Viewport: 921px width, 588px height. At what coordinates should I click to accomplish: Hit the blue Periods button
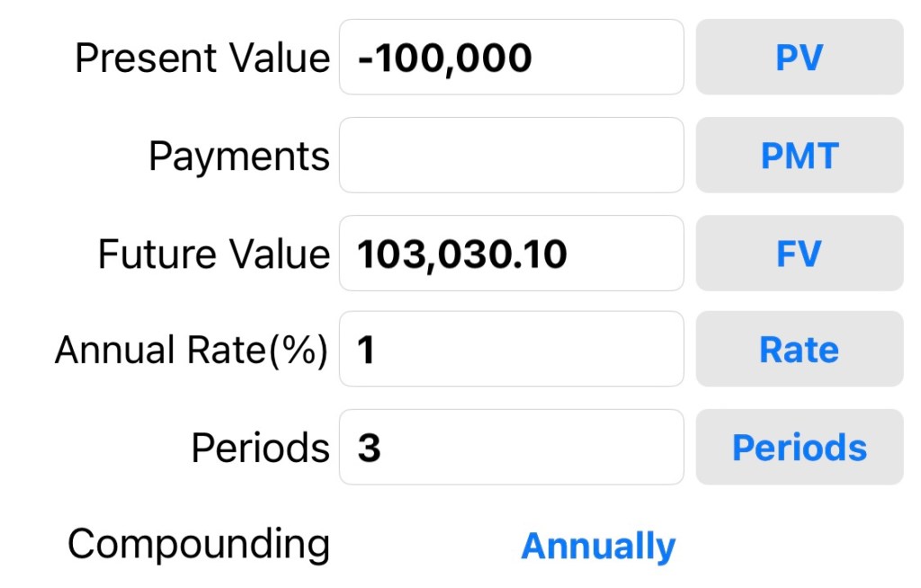[799, 447]
